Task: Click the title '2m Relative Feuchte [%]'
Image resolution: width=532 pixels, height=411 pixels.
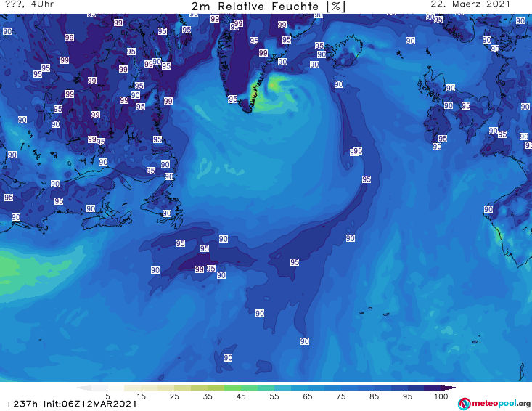Action: point(268,7)
